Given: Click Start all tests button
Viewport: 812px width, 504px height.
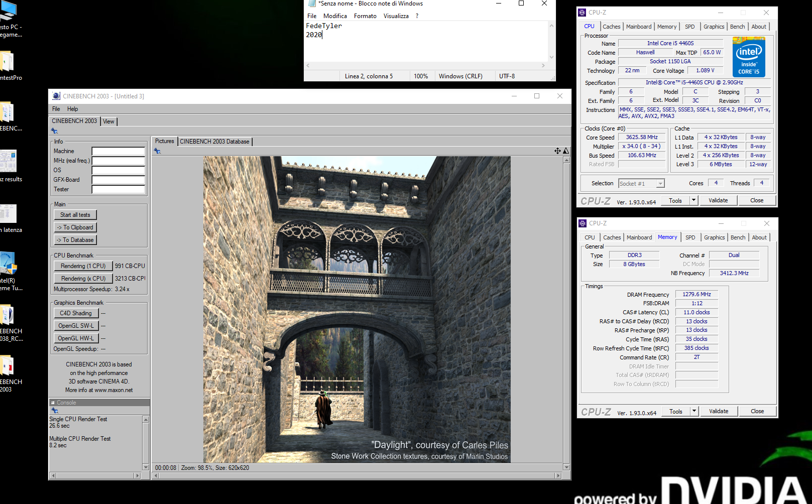Looking at the screenshot, I should click(x=75, y=215).
